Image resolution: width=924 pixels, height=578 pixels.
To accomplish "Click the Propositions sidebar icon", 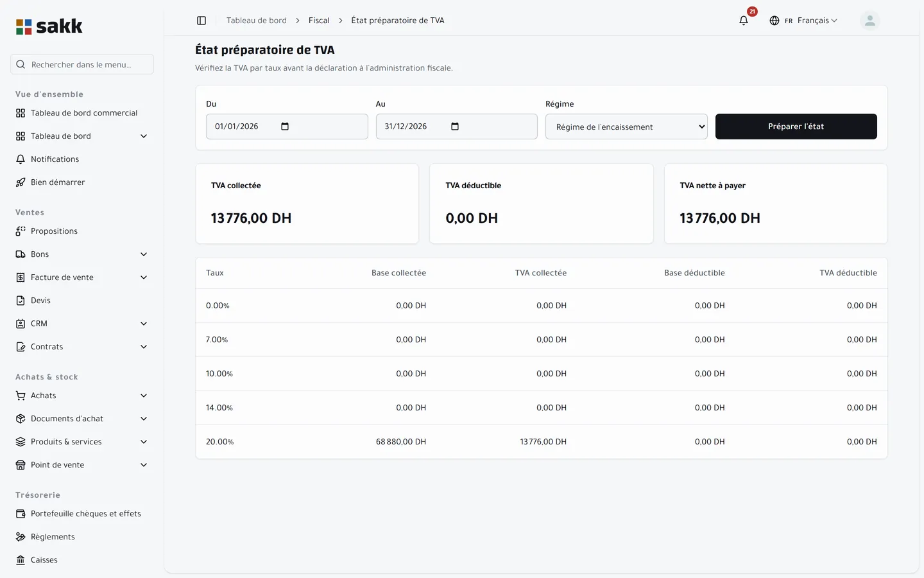I will (21, 231).
